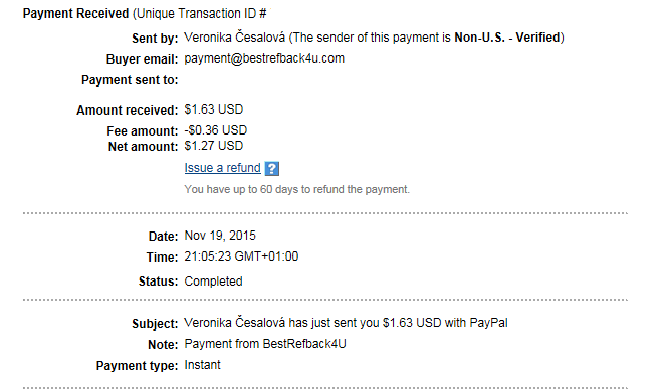
Task: Click the Subject line about $1.63 USD
Action: (x=346, y=323)
